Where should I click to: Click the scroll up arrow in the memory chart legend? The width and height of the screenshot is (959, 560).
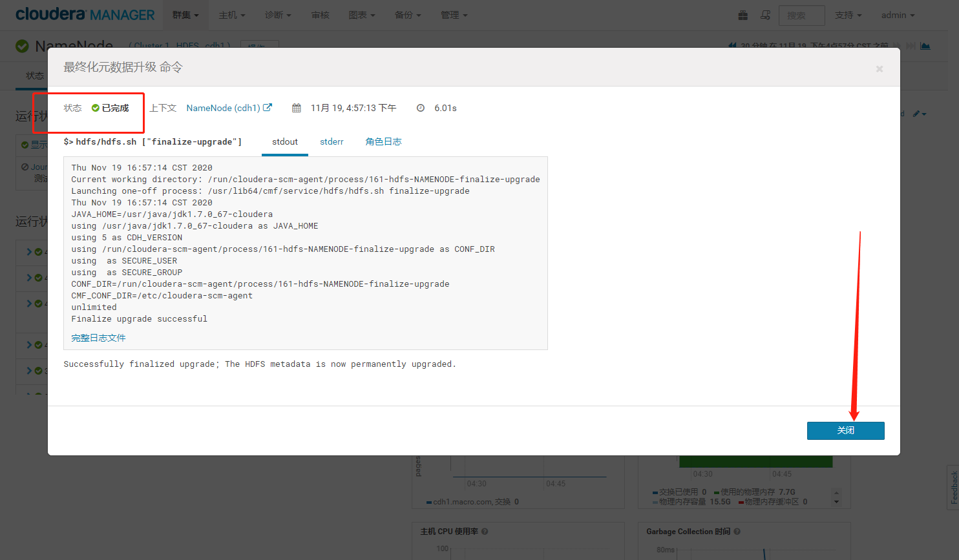(x=837, y=493)
